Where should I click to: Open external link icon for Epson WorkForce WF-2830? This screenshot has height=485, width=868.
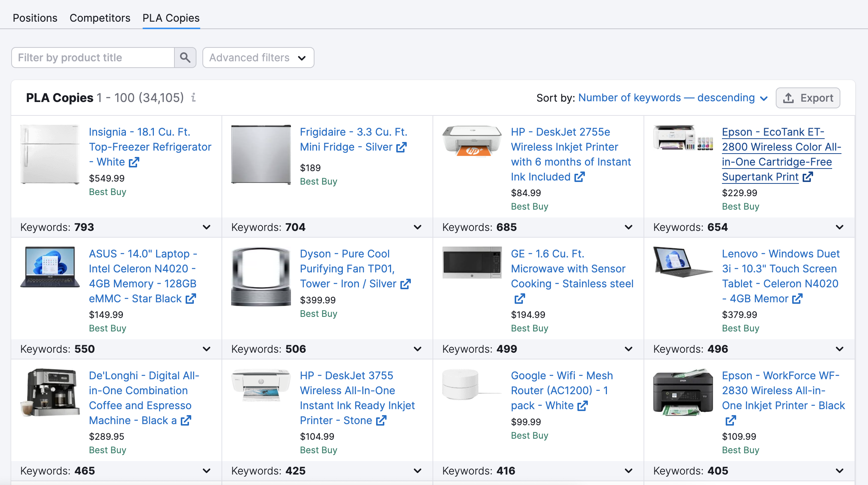731,420
